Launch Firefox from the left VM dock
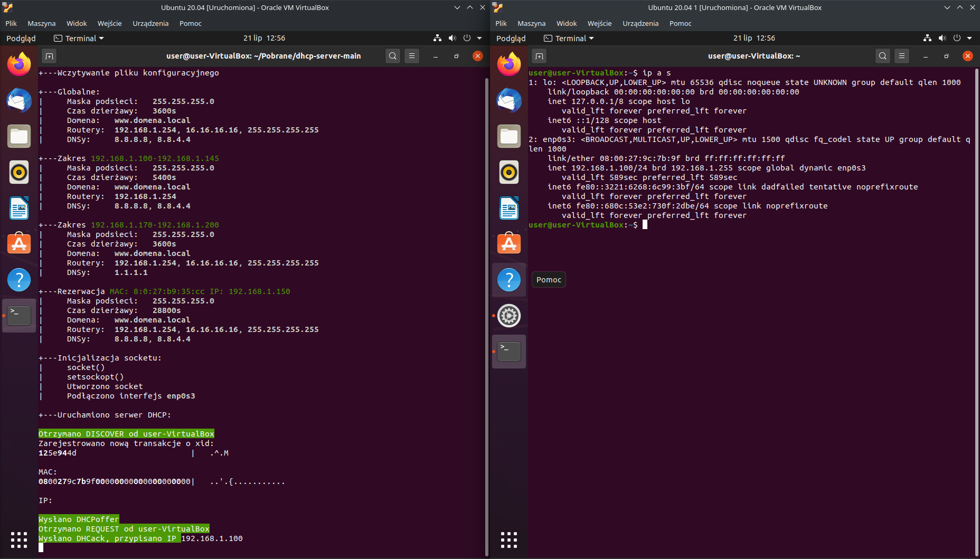 point(19,64)
